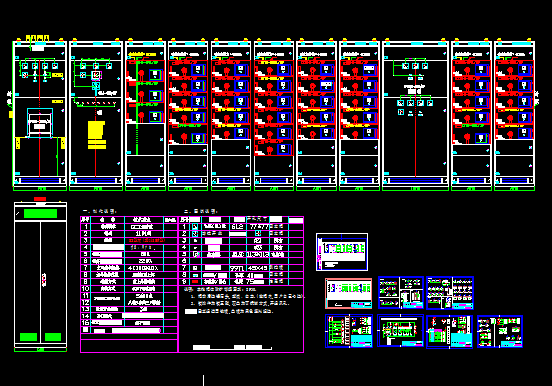The height and width of the screenshot is (386, 552).
Task: Click the red indicator atop the standalone cabinet door
Action: tap(40, 199)
